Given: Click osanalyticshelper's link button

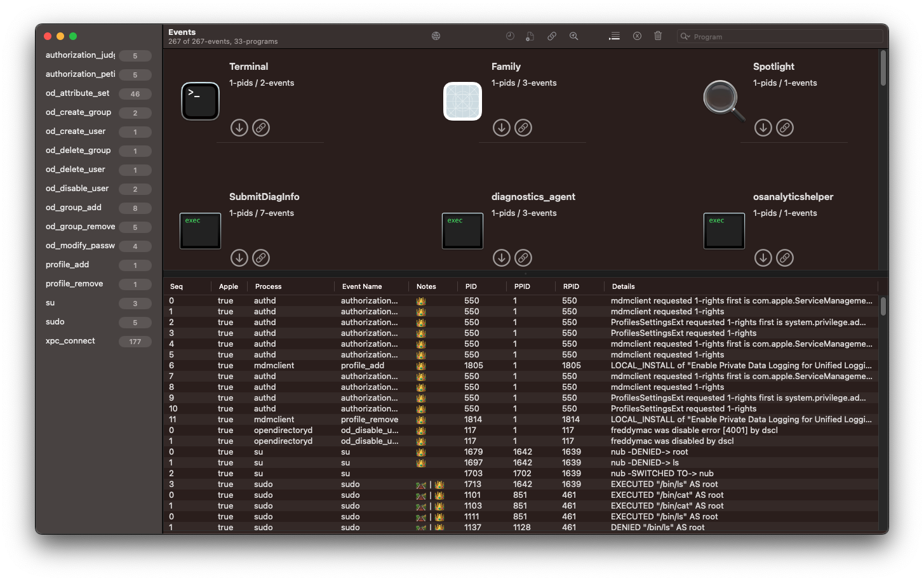Looking at the screenshot, I should [785, 258].
